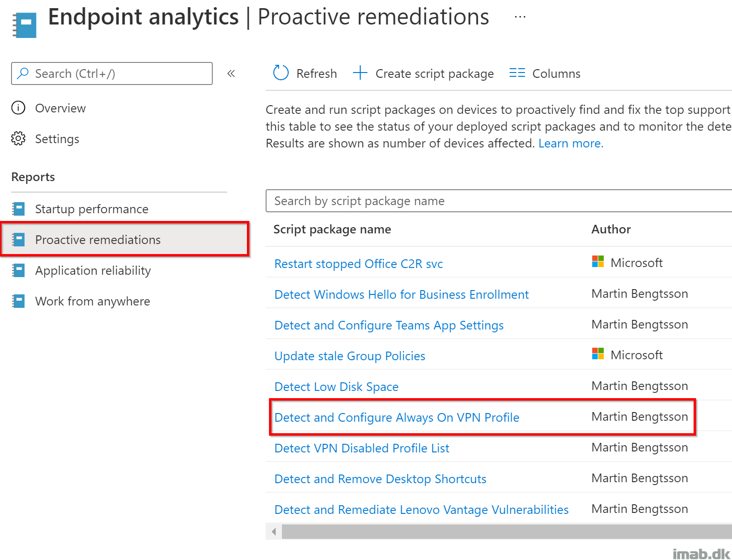Sort by the Script package name column header
Image resolution: width=732 pixels, height=560 pixels.
coord(332,229)
